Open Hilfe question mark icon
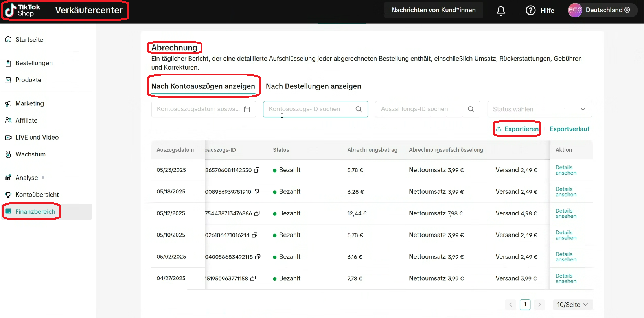Screen dimensions: 644x318 tap(530, 10)
